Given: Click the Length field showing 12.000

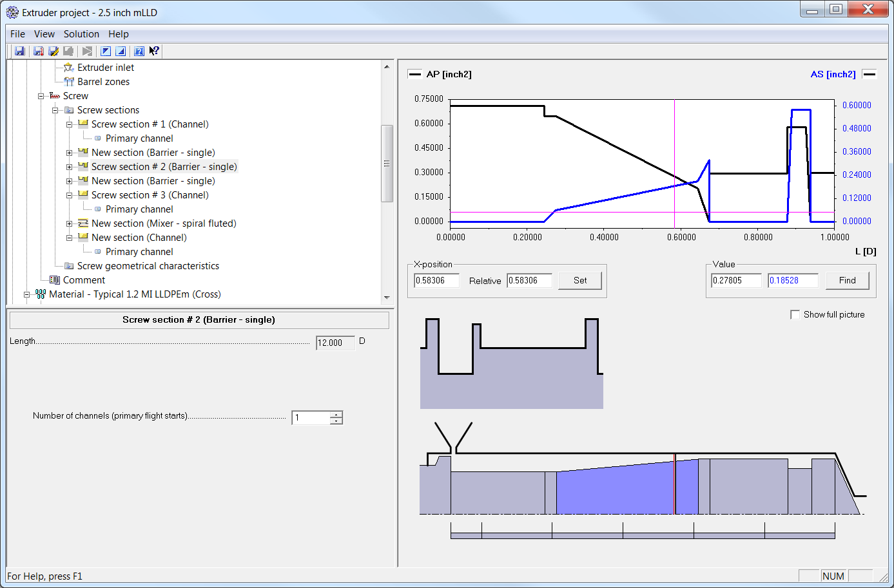Looking at the screenshot, I should point(335,343).
